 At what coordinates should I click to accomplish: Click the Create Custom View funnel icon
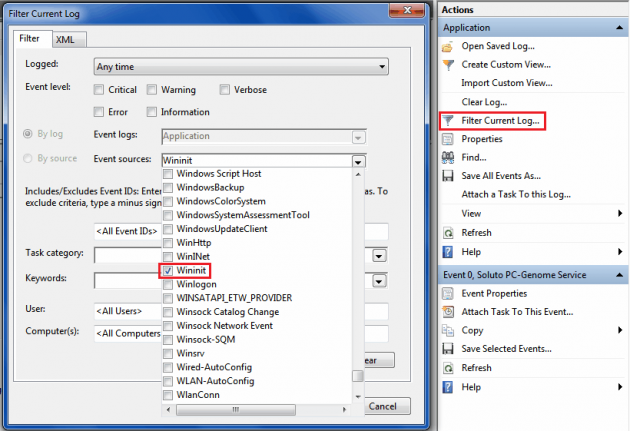[449, 64]
